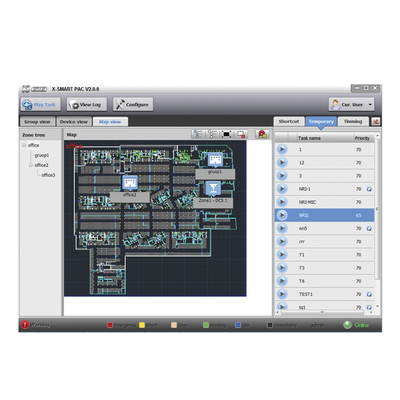The height and width of the screenshot is (400, 400).
Task: Select gruop1 in the zone tree
Action: 42,155
